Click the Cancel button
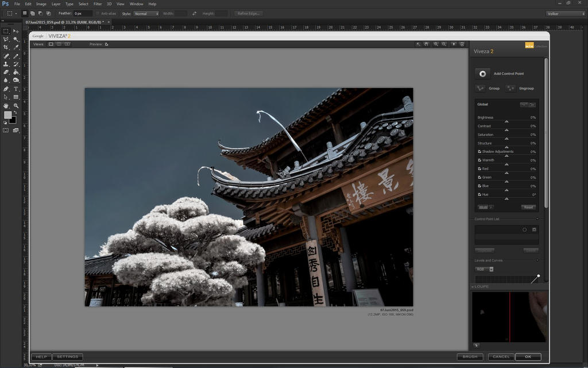Screen dimensions: 588x368 pos(501,356)
